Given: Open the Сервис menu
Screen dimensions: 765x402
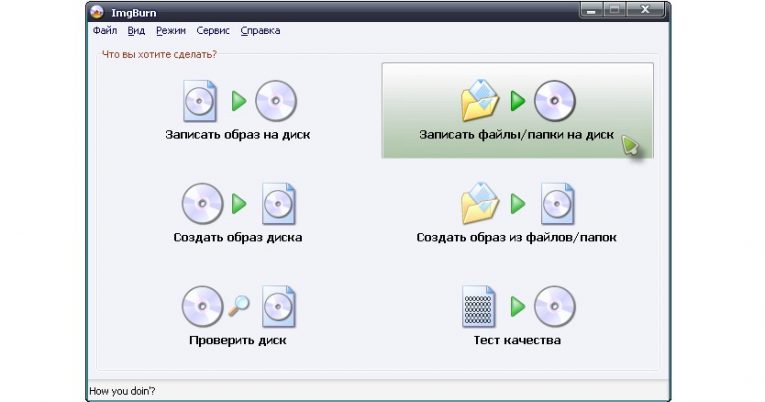Looking at the screenshot, I should [x=213, y=31].
